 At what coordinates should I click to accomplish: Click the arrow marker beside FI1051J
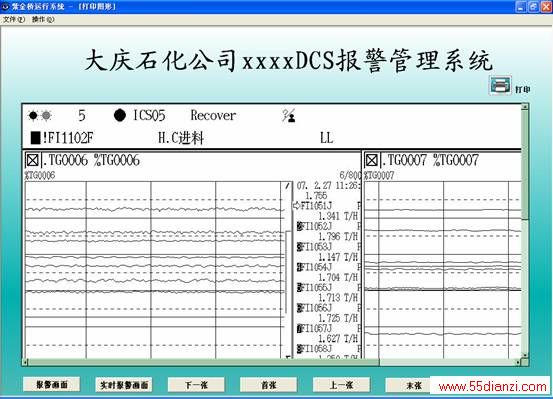pos(296,205)
